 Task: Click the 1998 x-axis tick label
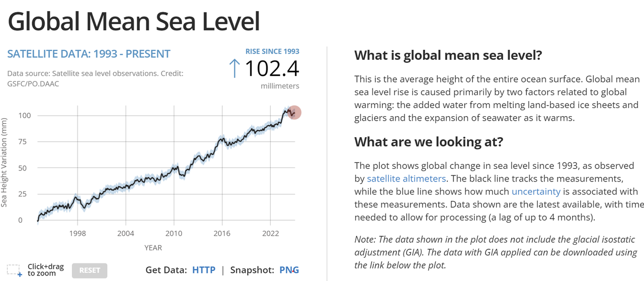pyautogui.click(x=77, y=234)
